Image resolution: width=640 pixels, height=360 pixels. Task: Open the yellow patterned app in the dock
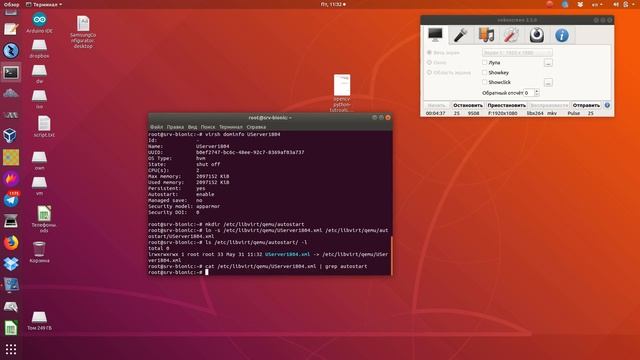[x=11, y=157]
